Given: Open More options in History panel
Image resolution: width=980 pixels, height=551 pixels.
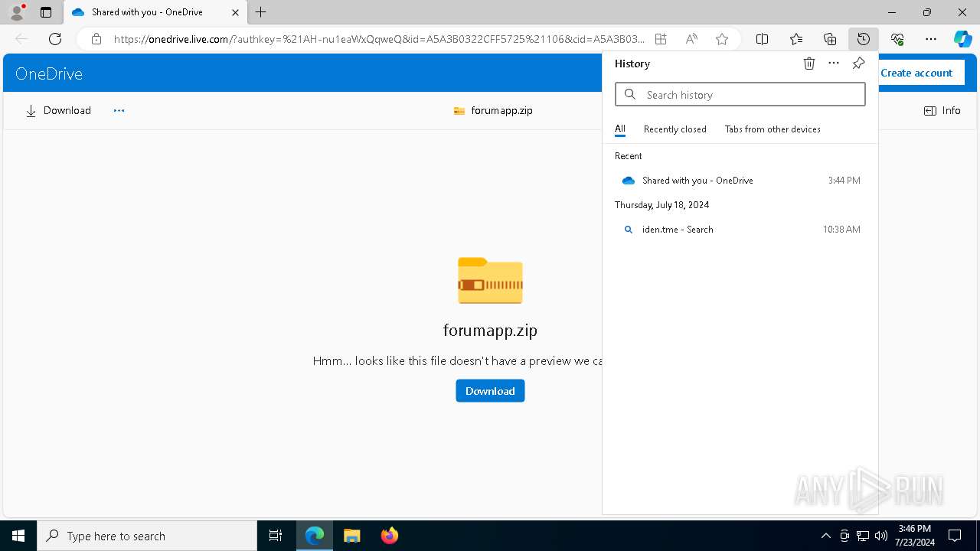Looking at the screenshot, I should 834,64.
